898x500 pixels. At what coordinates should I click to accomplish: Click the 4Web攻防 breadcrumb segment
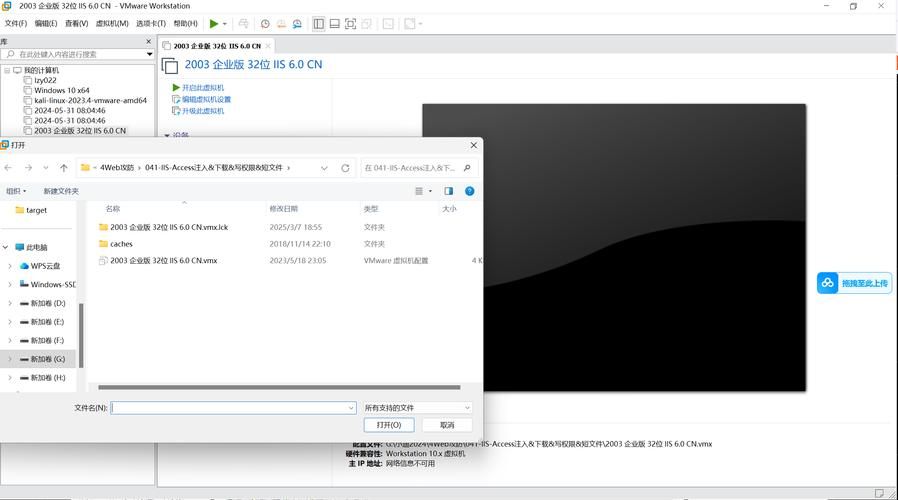(117, 168)
